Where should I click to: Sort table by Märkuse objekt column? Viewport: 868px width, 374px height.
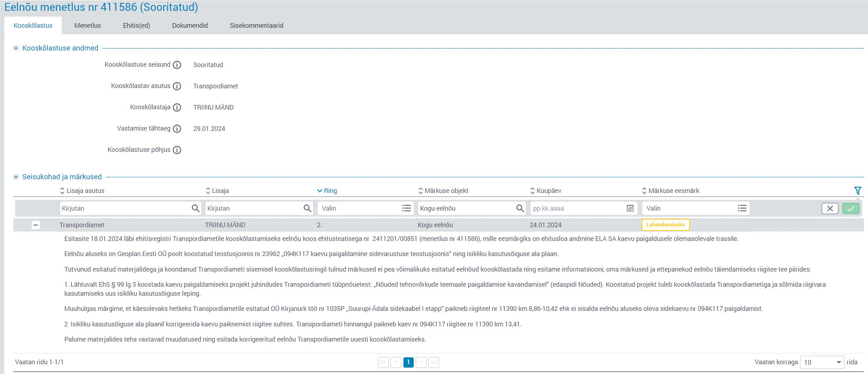point(443,191)
